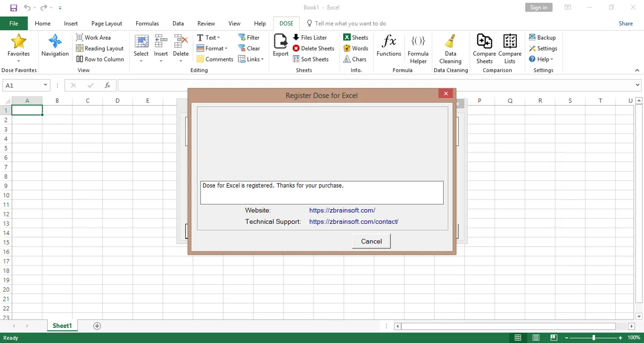Customize Quick Access Toolbar dropdown
Viewport: 644px width, 343px height.
pyautogui.click(x=60, y=8)
